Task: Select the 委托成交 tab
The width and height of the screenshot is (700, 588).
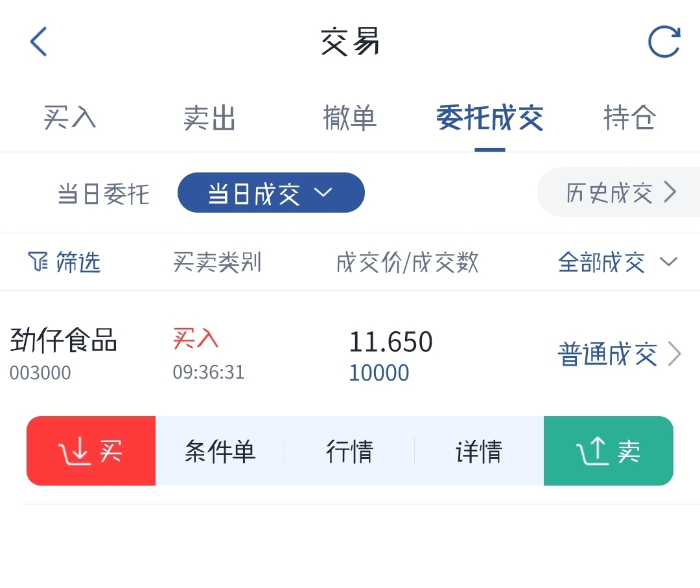Action: (489, 119)
